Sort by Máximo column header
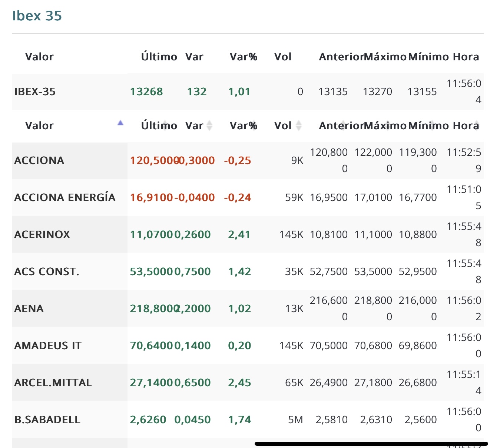 click(385, 126)
